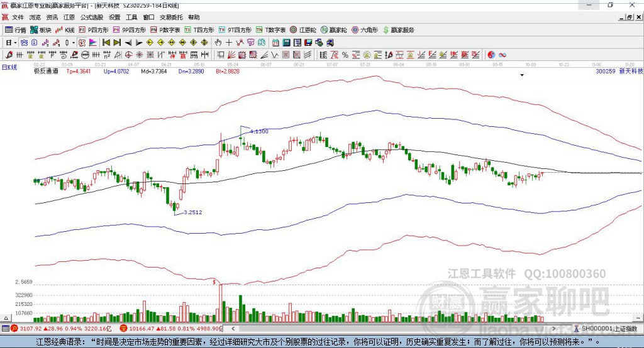
Task: Click the horizontal scrollbar right arrow
Action: (553, 329)
